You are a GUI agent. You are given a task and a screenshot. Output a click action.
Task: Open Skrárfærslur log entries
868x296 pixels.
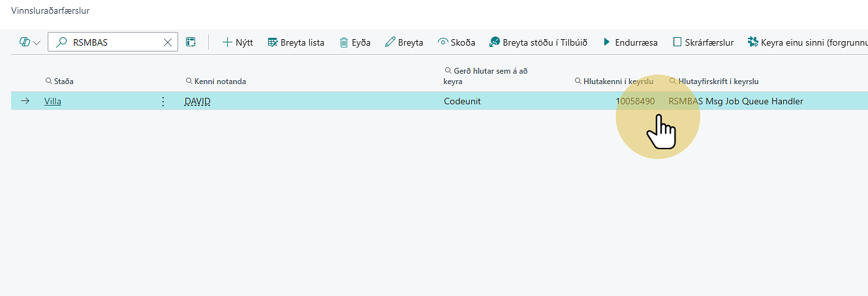703,42
